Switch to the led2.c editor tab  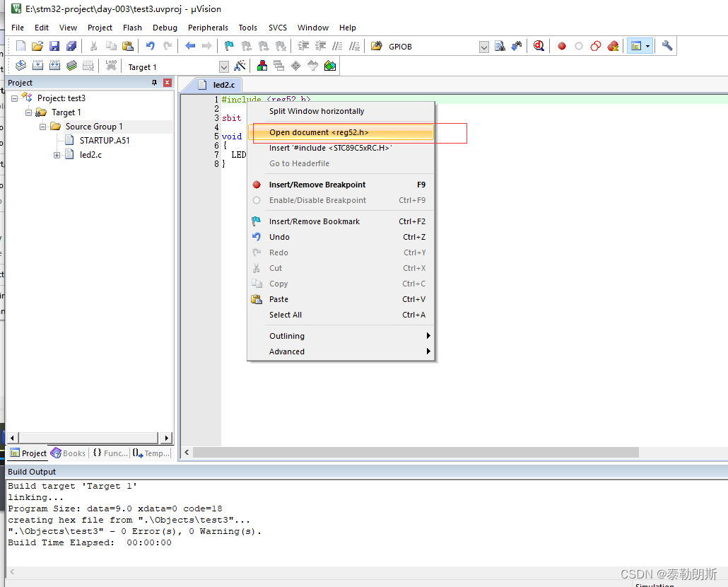point(217,85)
